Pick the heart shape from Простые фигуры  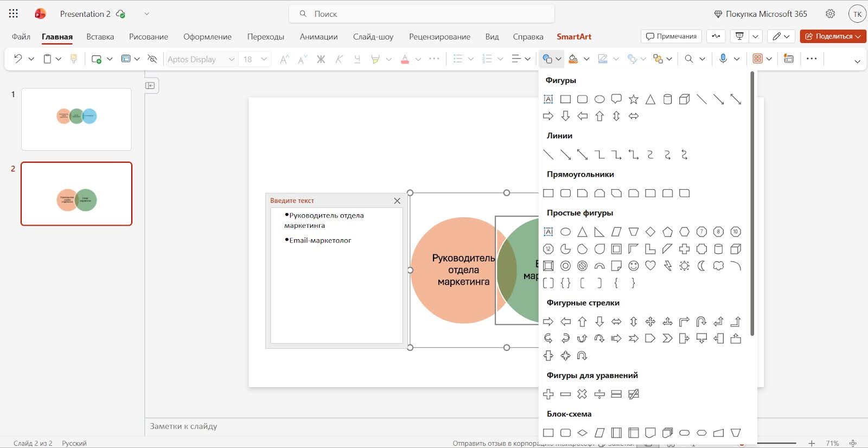(650, 266)
